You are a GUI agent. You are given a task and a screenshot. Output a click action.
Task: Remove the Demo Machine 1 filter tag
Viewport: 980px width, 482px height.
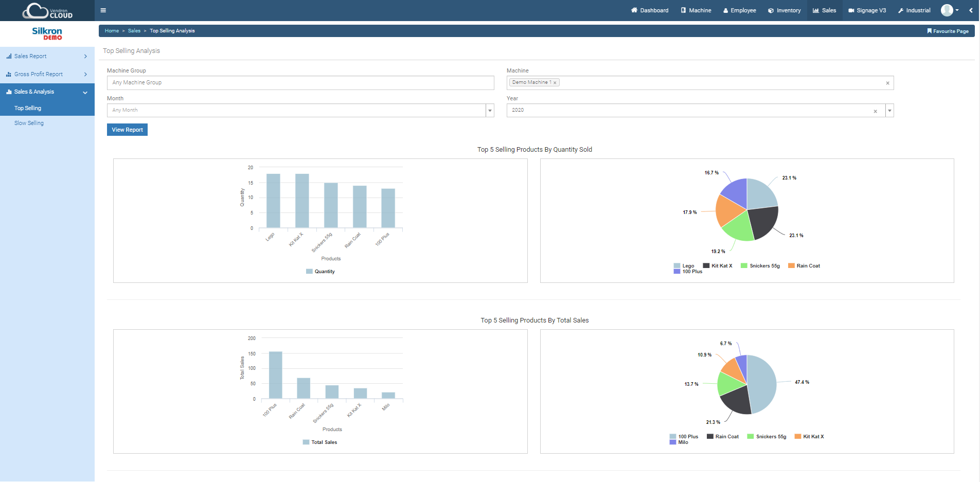coord(554,82)
